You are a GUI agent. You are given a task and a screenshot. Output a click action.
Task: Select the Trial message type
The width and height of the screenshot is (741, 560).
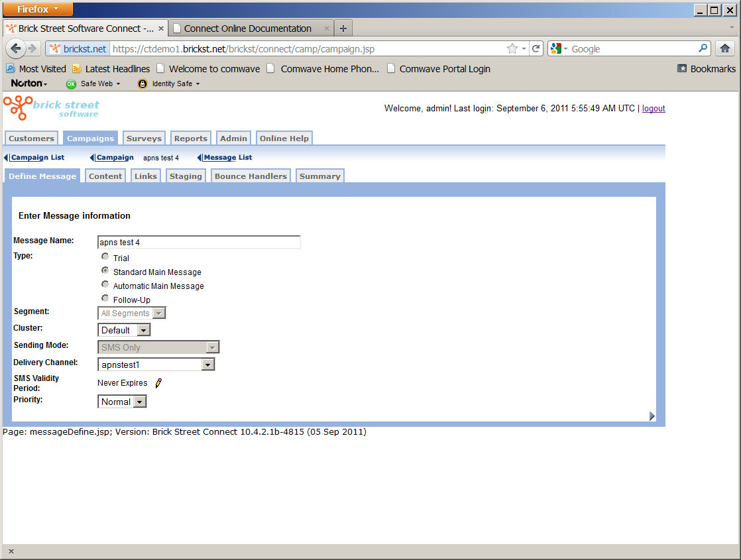click(105, 257)
